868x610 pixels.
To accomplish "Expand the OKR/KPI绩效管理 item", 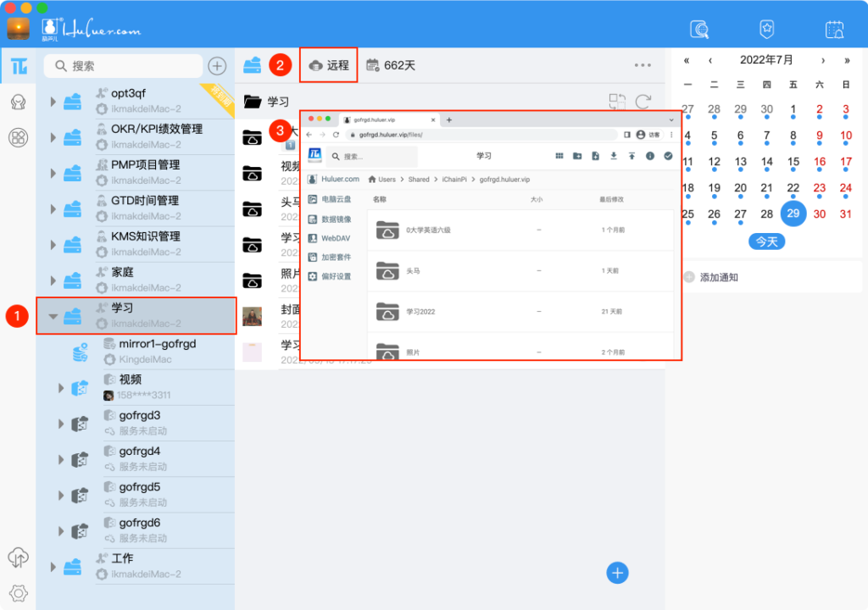I will 53,137.
